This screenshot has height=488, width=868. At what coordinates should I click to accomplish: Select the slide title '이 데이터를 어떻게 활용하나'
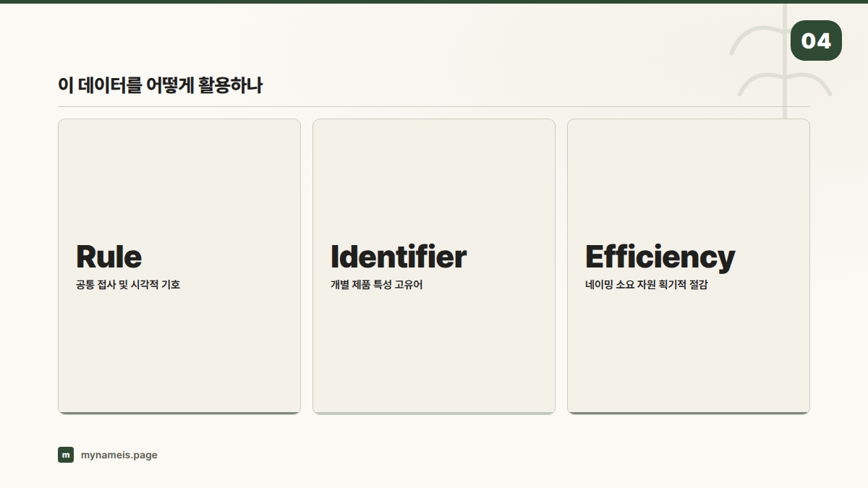coord(160,85)
